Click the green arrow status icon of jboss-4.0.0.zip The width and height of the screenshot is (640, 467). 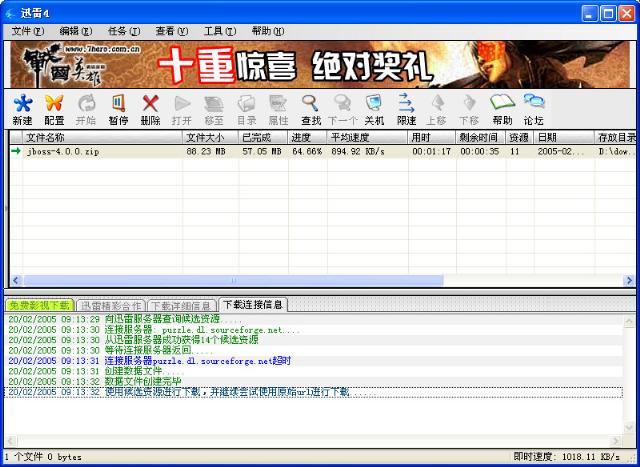point(16,151)
